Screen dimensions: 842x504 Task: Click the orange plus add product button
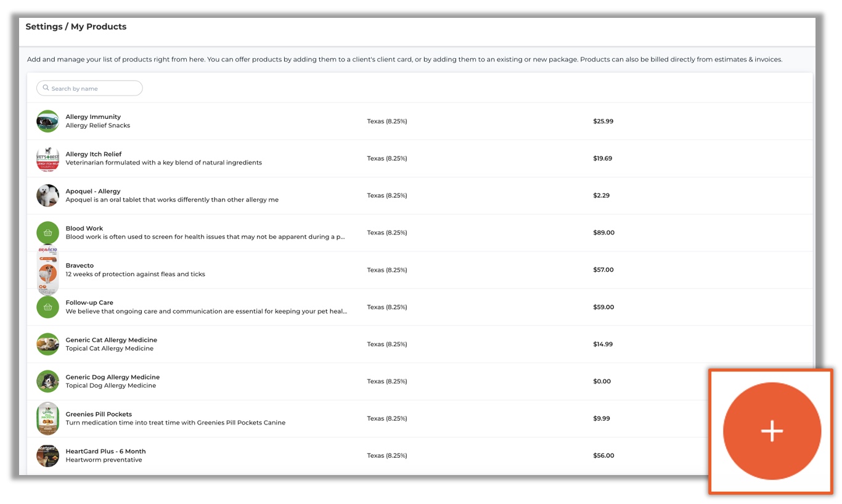(771, 431)
